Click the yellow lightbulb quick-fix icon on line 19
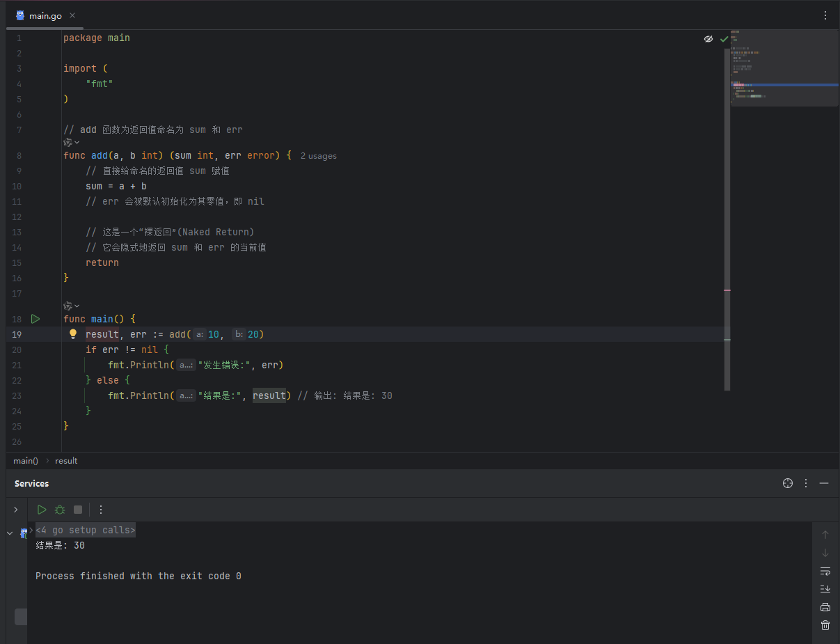 73,334
